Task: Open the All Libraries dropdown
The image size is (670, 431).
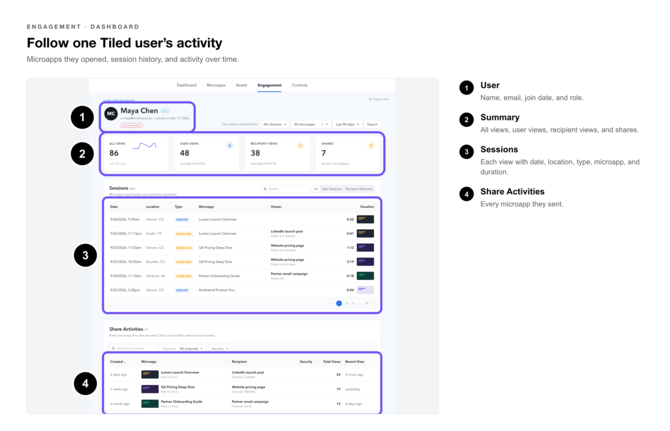Action: (274, 124)
